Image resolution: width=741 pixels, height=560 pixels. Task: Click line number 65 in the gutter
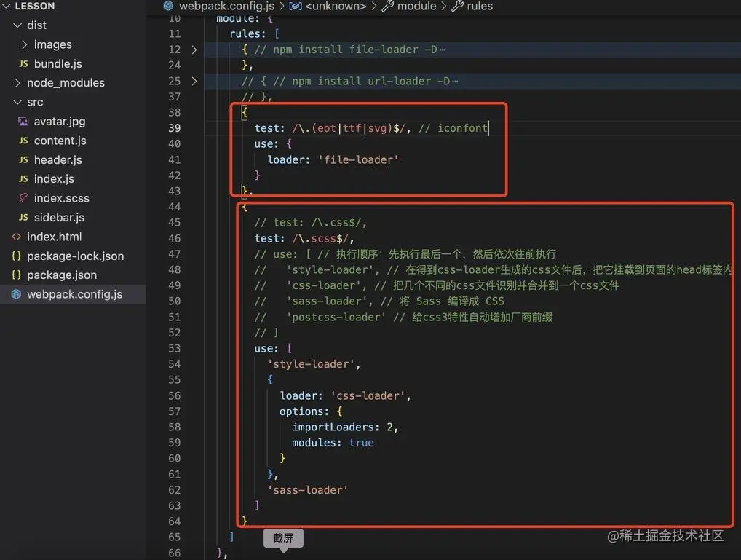point(175,537)
